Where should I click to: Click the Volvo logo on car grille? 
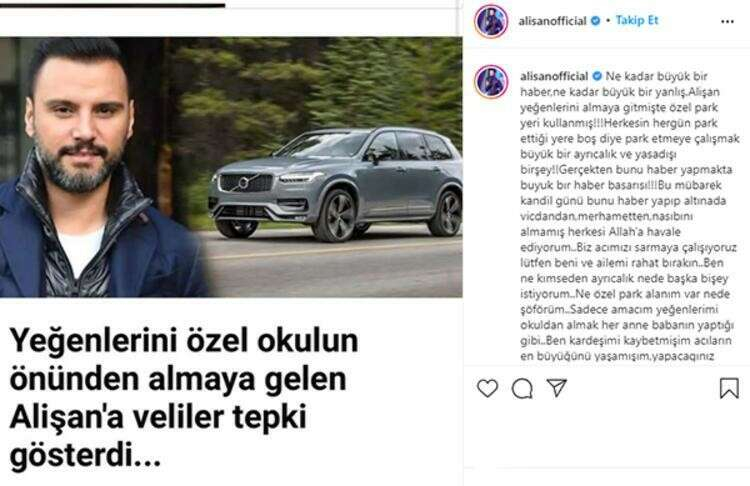tap(243, 183)
